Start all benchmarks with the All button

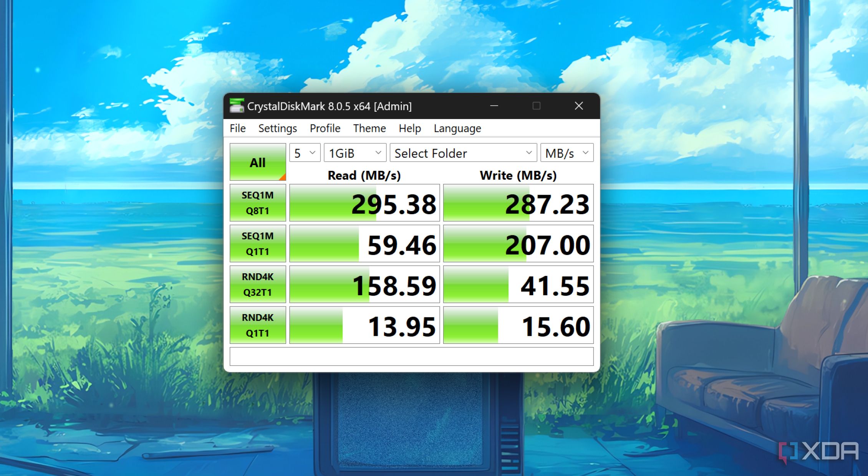(258, 162)
